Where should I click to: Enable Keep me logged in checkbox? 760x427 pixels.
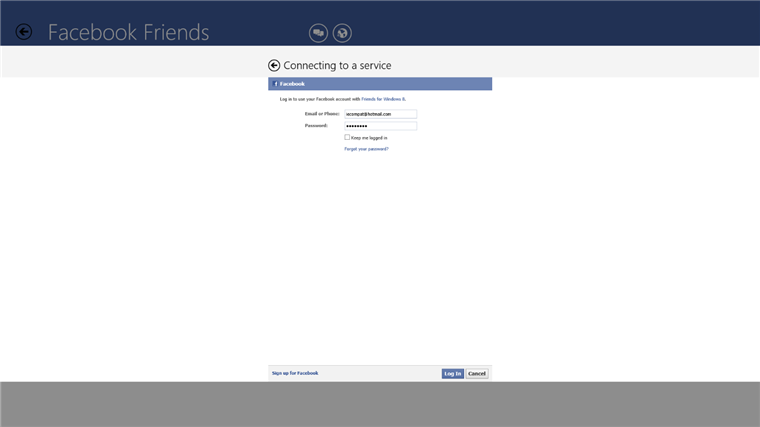click(347, 137)
